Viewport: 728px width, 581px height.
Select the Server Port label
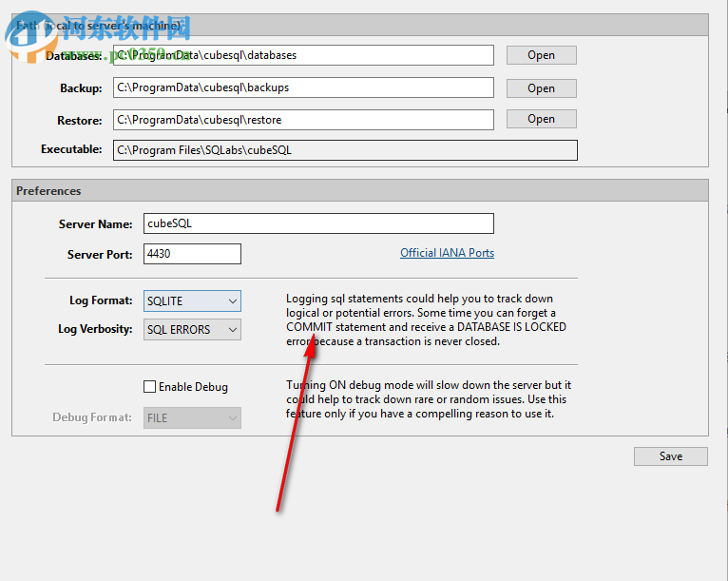coord(100,255)
